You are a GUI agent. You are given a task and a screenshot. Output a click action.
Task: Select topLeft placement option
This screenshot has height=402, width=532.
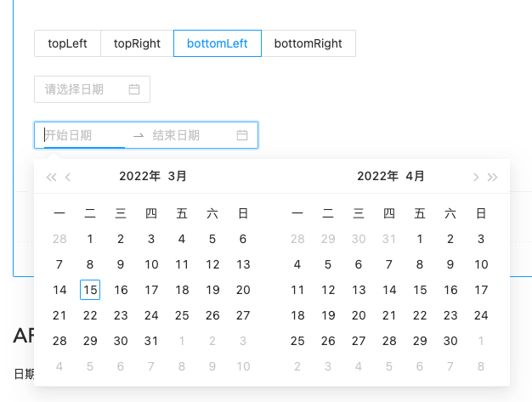[67, 43]
